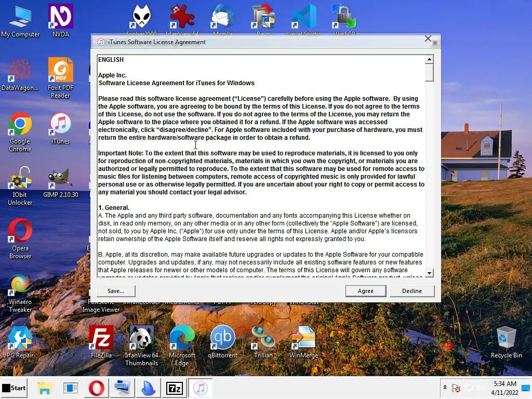Select the qBittorrent desktop icon
Viewport: 532px width, 399px height.
(x=222, y=342)
